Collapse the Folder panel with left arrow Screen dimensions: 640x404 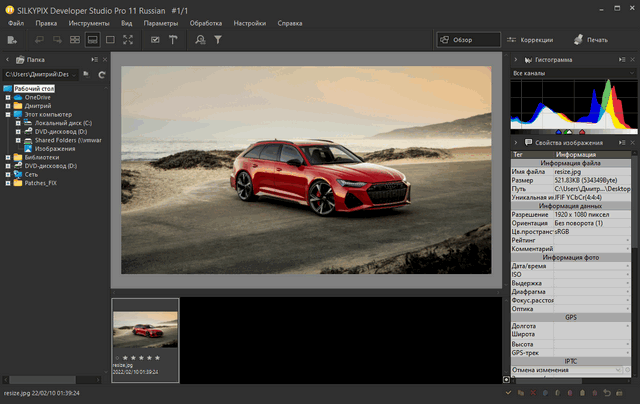(x=8, y=60)
